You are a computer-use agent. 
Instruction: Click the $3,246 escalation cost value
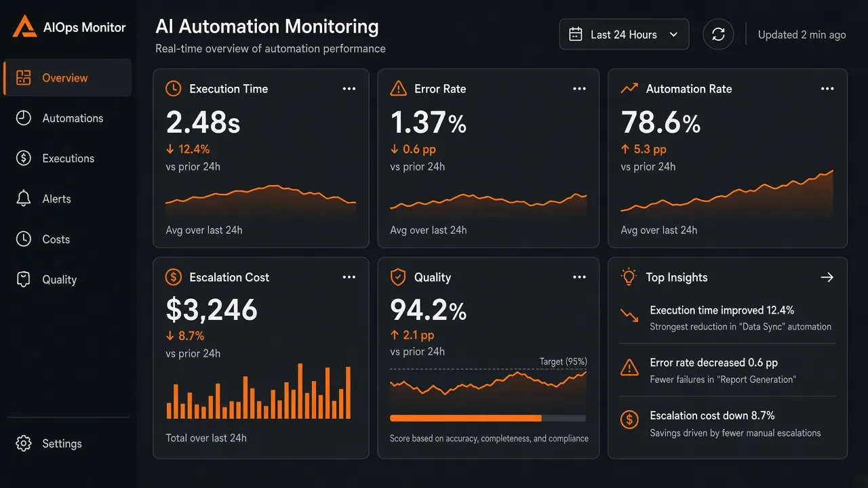point(212,310)
